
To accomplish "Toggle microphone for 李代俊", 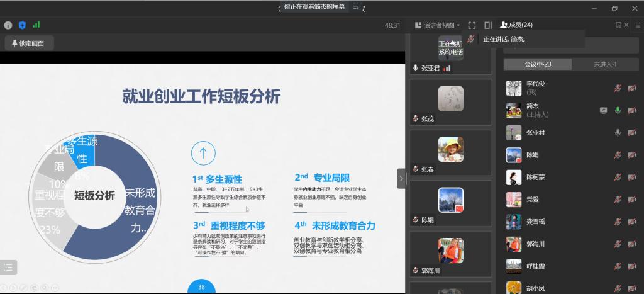I will pyautogui.click(x=618, y=88).
